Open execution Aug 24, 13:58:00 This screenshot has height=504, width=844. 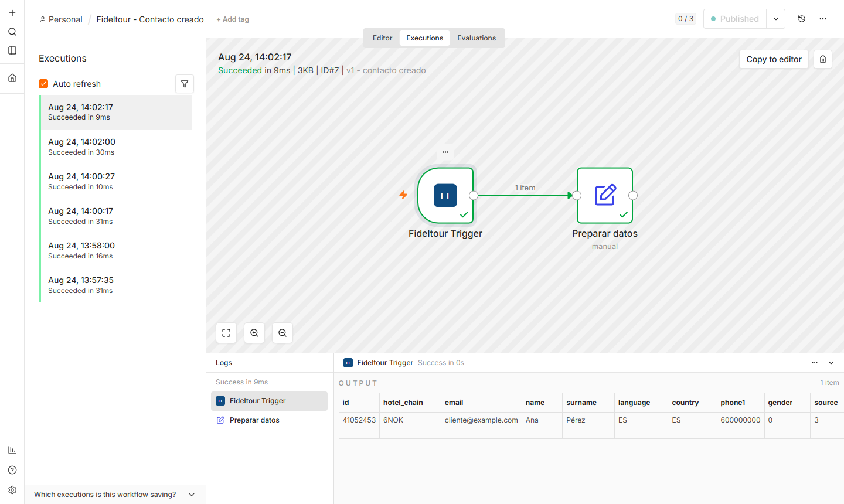(116, 250)
